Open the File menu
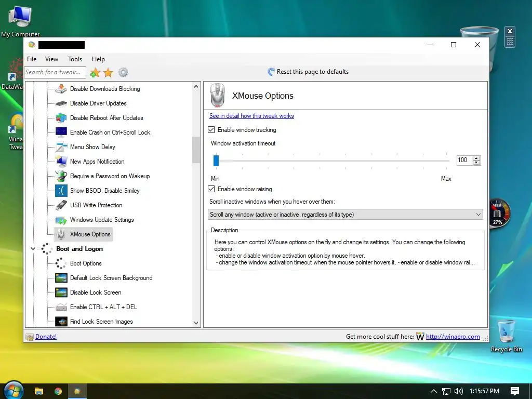This screenshot has width=532, height=399. (32, 59)
